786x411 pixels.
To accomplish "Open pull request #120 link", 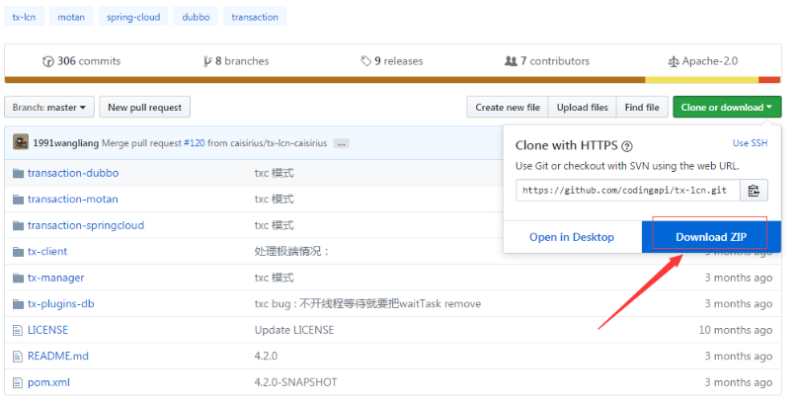I will (194, 143).
